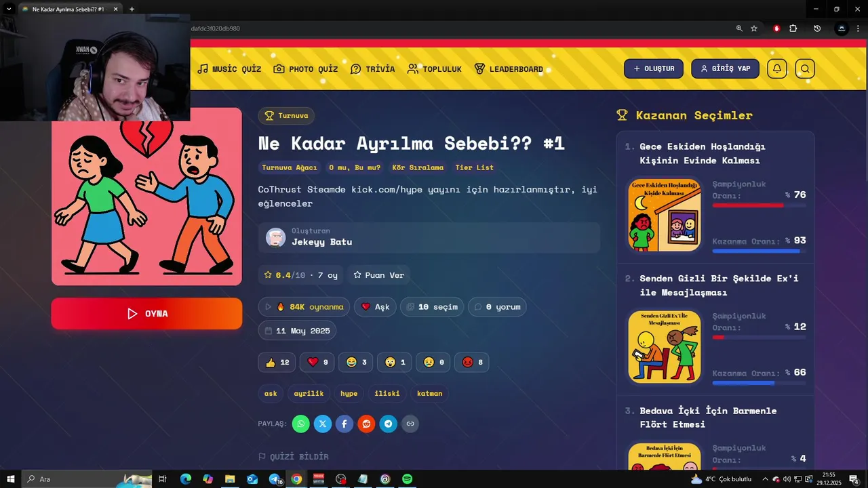Open Chrome zoom magnifier icon
868x488 pixels.
[739, 28]
